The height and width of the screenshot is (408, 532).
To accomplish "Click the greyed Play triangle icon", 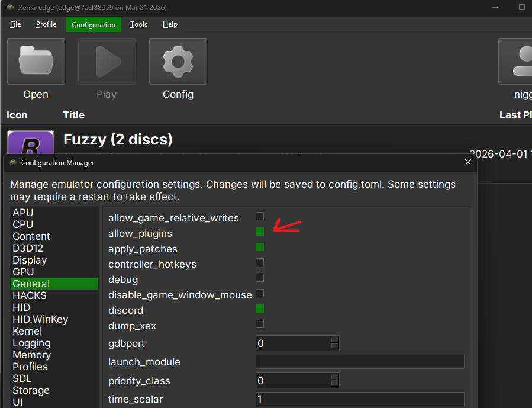I will [x=107, y=61].
